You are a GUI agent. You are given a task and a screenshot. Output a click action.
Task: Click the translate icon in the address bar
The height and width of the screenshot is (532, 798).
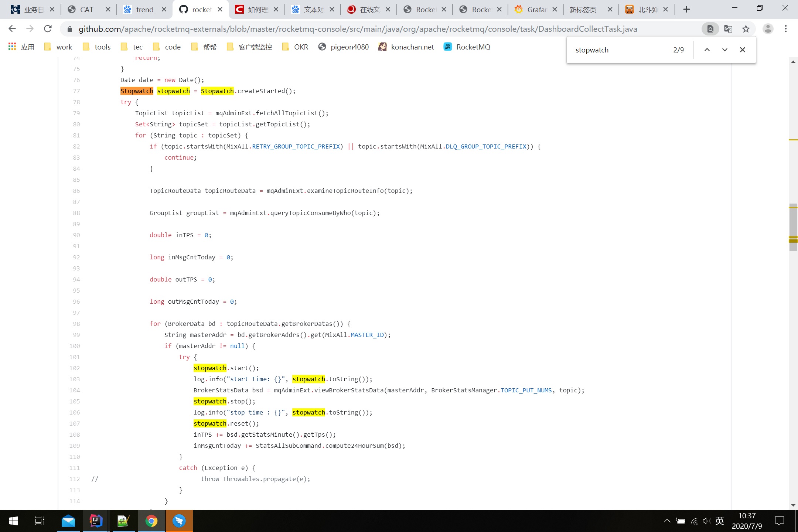[x=728, y=28]
